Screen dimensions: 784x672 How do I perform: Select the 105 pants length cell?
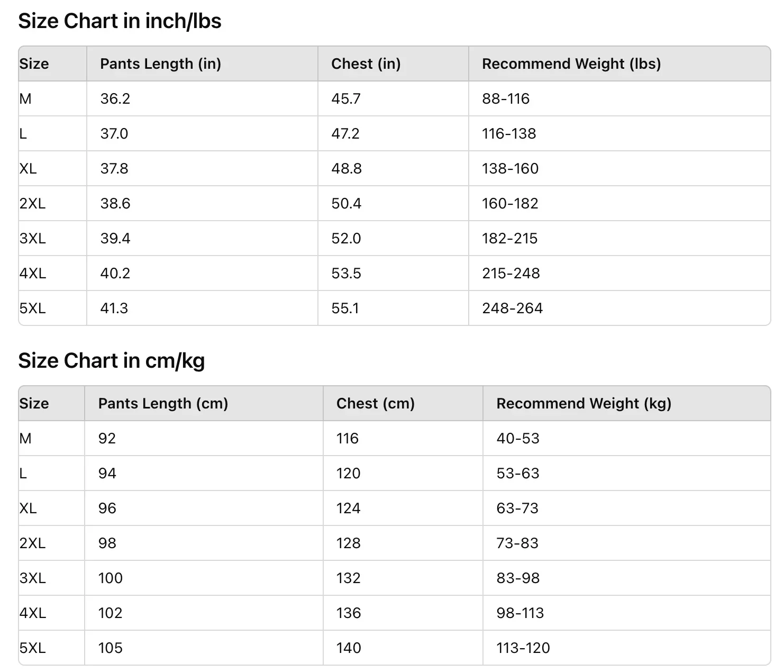tap(110, 648)
